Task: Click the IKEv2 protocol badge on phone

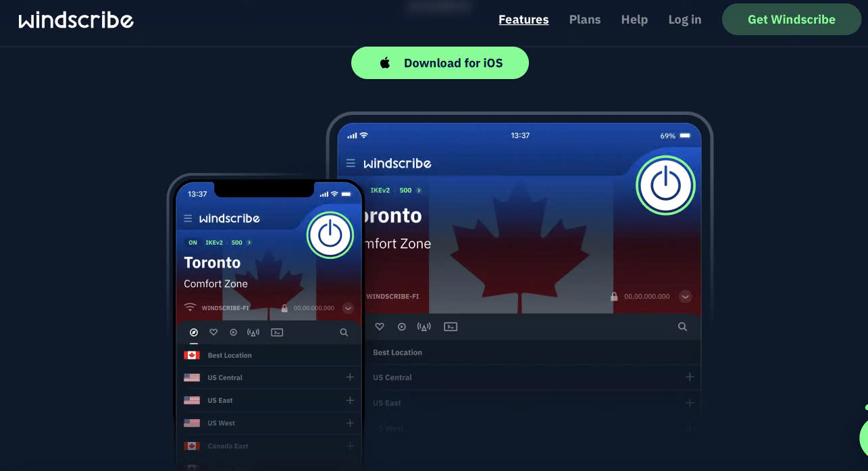Action: [214, 243]
